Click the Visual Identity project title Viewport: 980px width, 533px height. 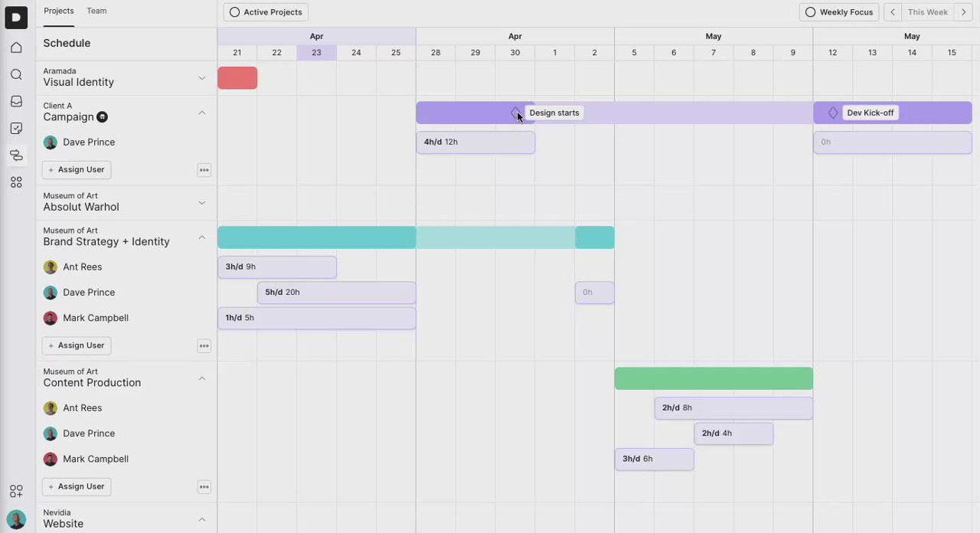point(79,82)
